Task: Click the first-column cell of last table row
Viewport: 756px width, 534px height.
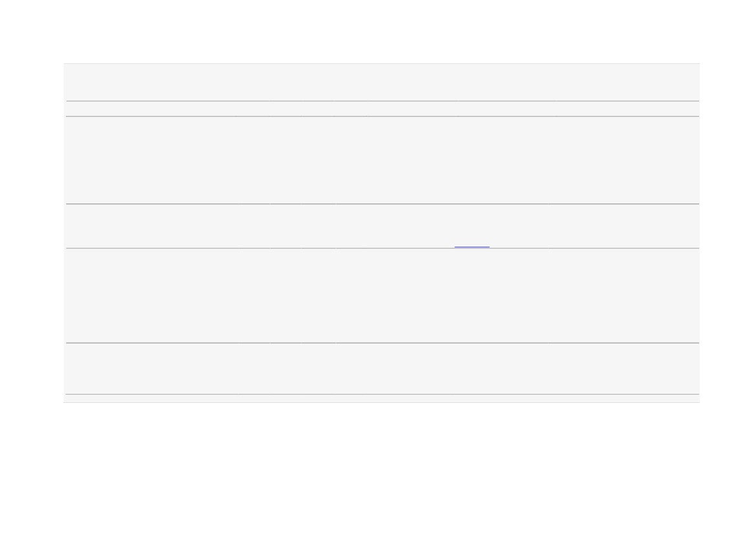Action: (152, 369)
